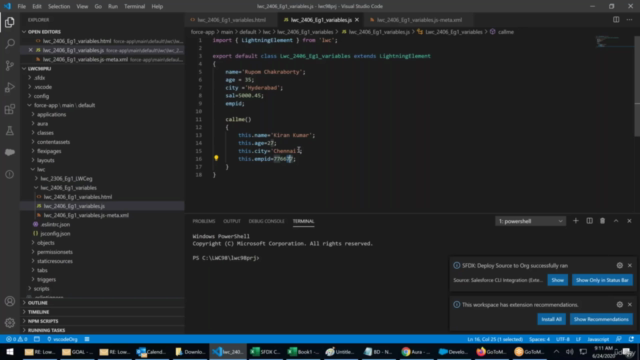
Task: Close the terminal panel
Action: (629, 221)
